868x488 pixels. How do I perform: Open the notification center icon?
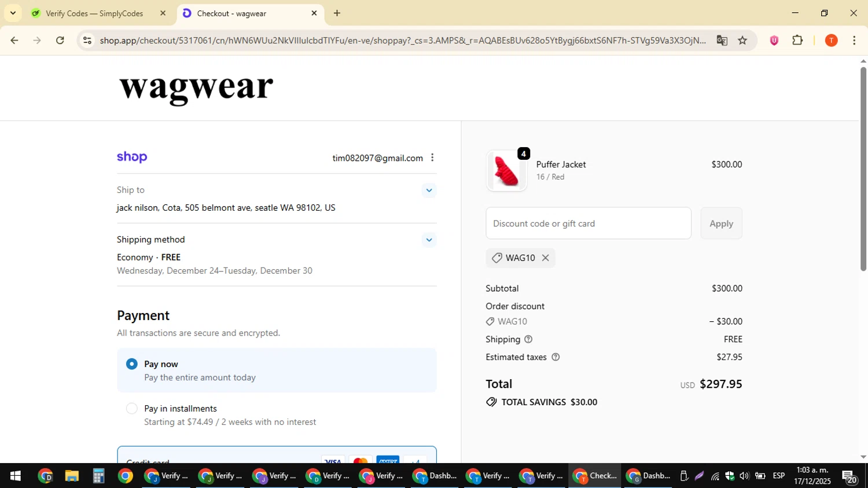click(849, 476)
